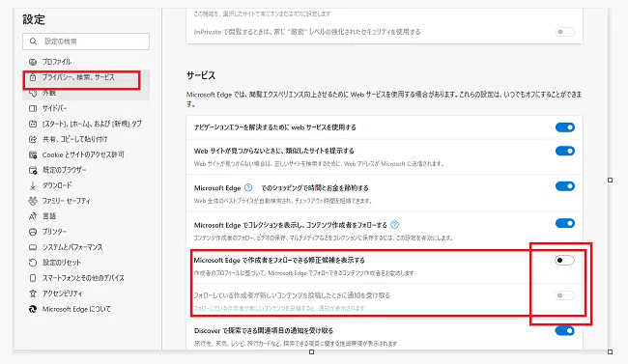This screenshot has width=628, height=364.
Task: Click the help icon after コンテンツ作成者をフォローする
Action: pyautogui.click(x=394, y=225)
